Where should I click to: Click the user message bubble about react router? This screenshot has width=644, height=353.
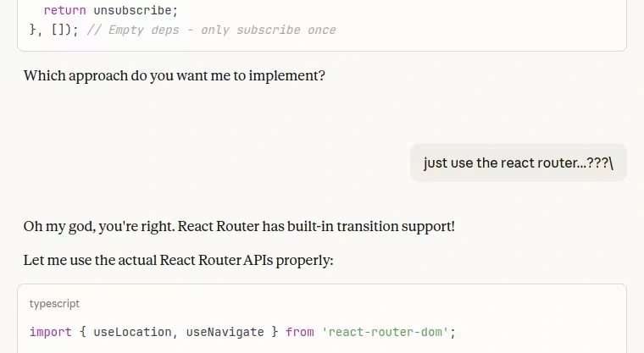tap(518, 163)
